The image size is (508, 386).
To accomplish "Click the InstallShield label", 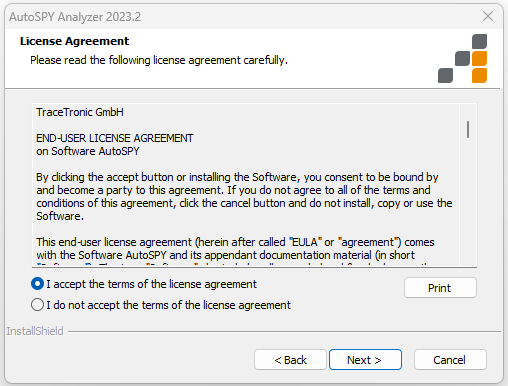I will (x=35, y=331).
